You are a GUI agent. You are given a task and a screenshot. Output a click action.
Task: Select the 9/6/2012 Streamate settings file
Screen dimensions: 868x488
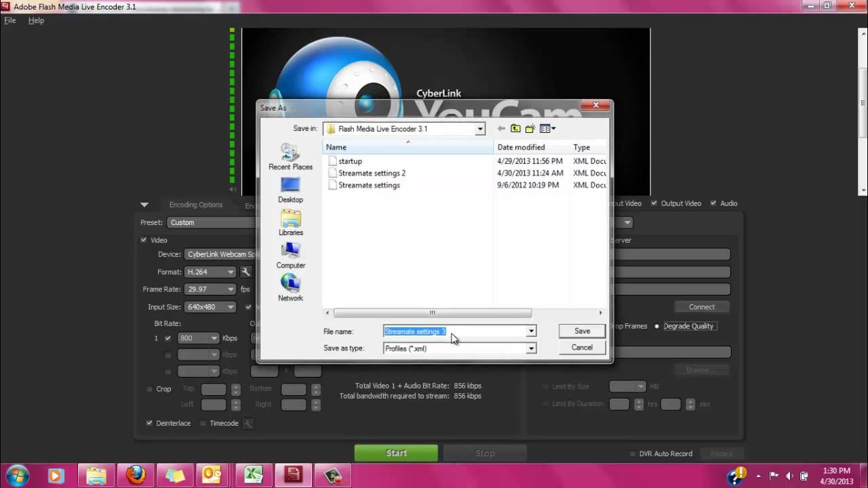(x=363, y=185)
